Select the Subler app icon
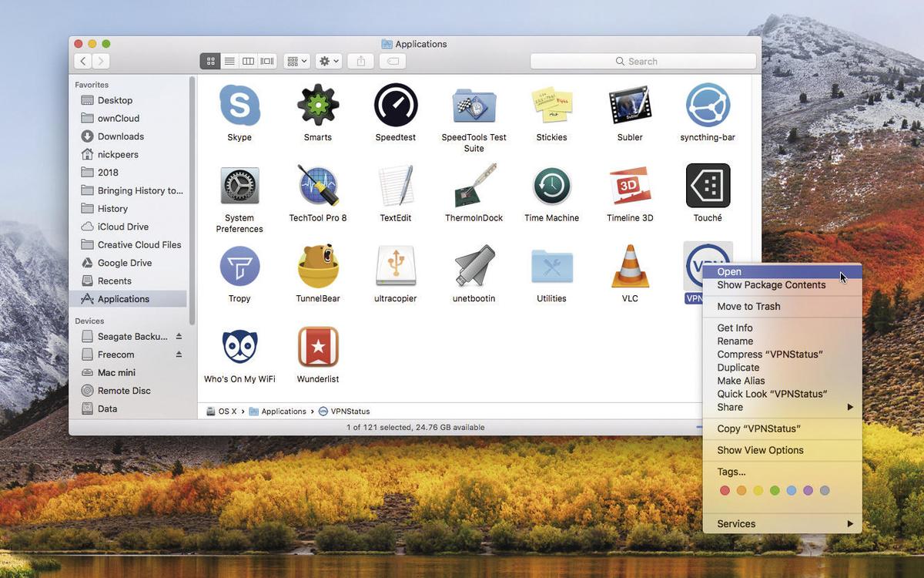 click(x=630, y=105)
